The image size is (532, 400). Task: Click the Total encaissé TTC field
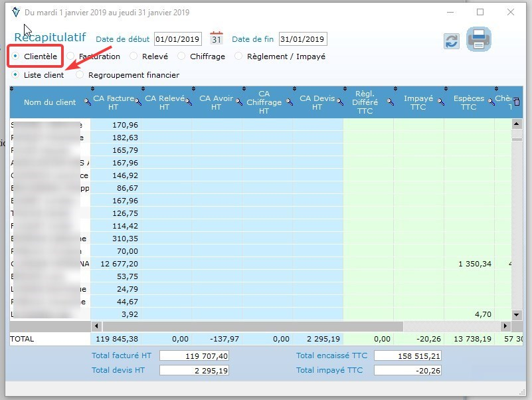[x=408, y=356]
